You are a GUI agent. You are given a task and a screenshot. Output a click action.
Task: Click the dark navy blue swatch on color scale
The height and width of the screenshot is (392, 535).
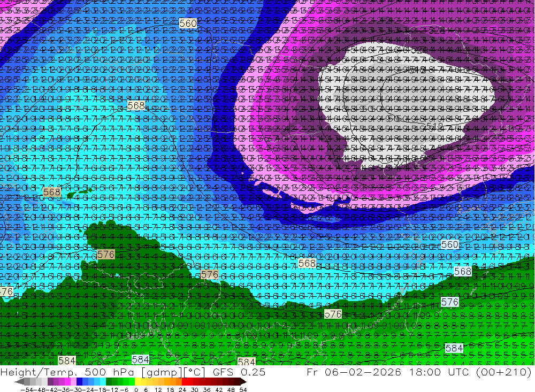[80, 382]
